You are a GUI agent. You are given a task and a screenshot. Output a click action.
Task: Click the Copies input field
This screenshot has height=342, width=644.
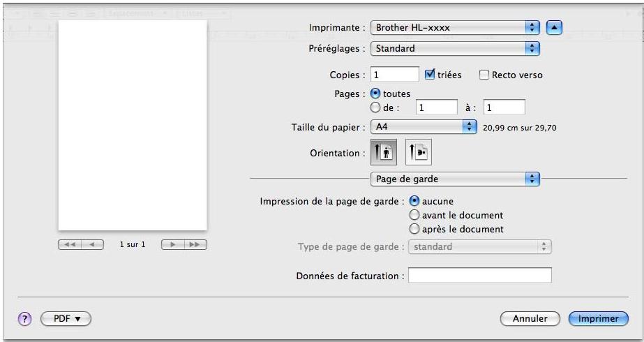[x=395, y=75]
